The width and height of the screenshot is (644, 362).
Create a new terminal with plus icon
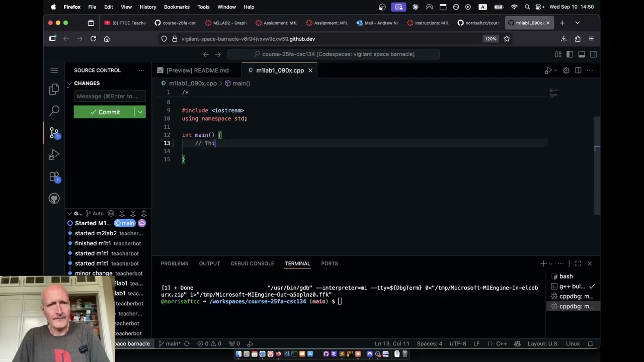pos(543,263)
